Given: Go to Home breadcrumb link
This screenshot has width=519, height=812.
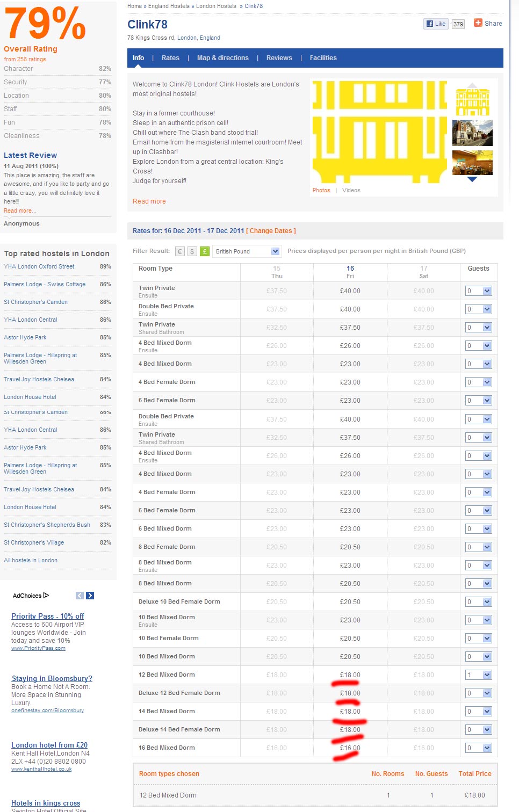Looking at the screenshot, I should [135, 6].
